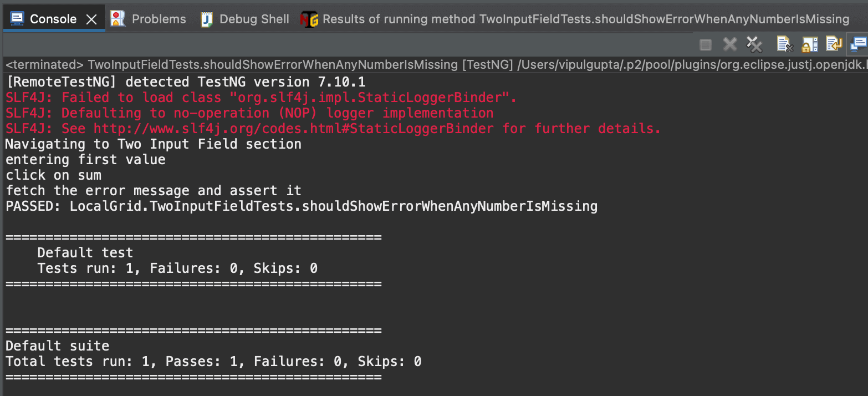Switch to the Problems tab
The image size is (868, 396).
tap(159, 19)
